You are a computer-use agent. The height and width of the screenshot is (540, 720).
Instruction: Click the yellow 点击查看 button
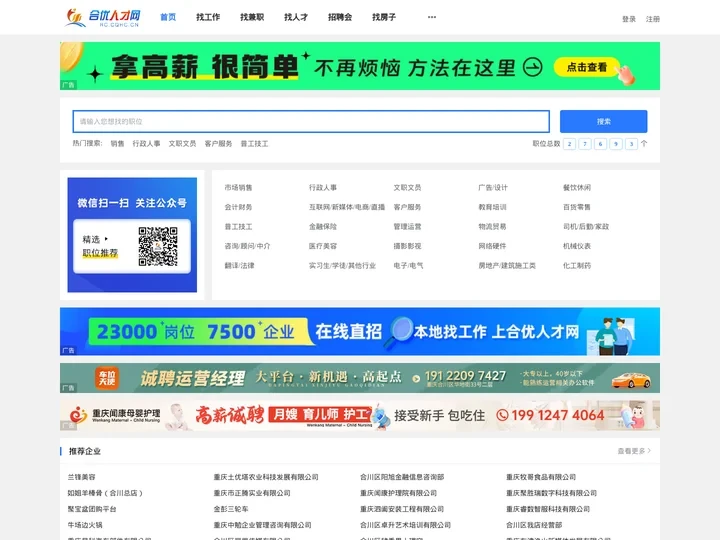tap(586, 67)
